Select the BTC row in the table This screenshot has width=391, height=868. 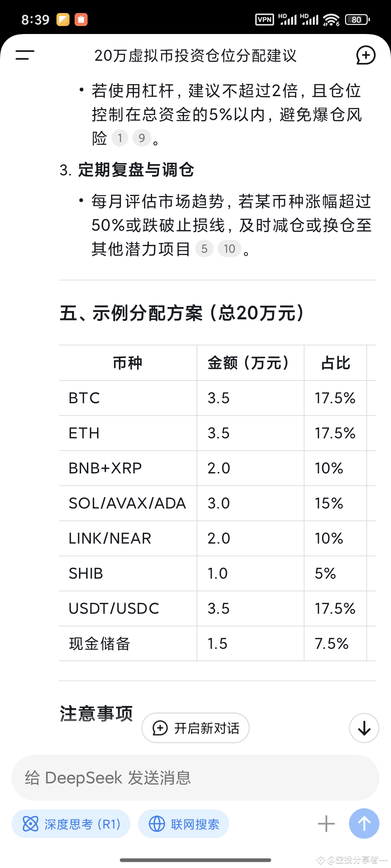(x=217, y=398)
